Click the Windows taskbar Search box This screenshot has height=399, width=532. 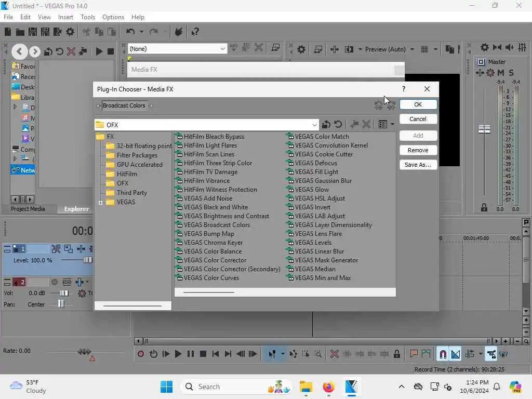[237, 387]
